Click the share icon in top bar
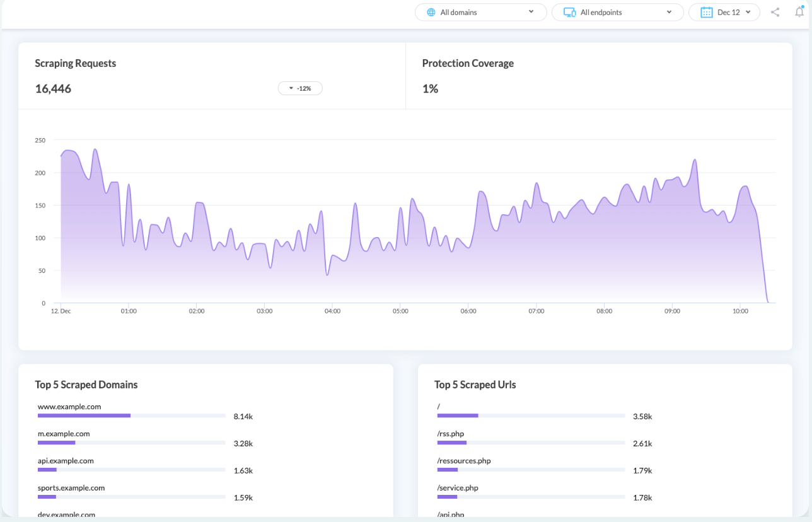Image resolution: width=812 pixels, height=522 pixels. [x=775, y=12]
